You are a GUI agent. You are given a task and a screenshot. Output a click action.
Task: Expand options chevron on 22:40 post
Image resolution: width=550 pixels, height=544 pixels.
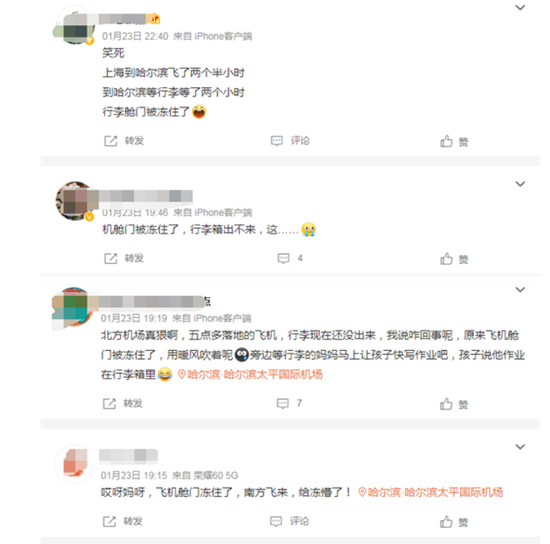coord(520,7)
